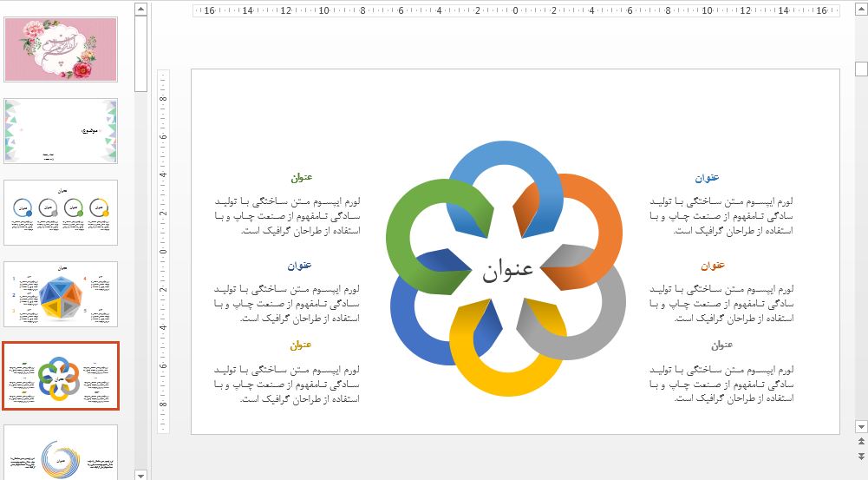Select the second slide thumbnail with triangles
The height and width of the screenshot is (480, 868).
(x=61, y=130)
